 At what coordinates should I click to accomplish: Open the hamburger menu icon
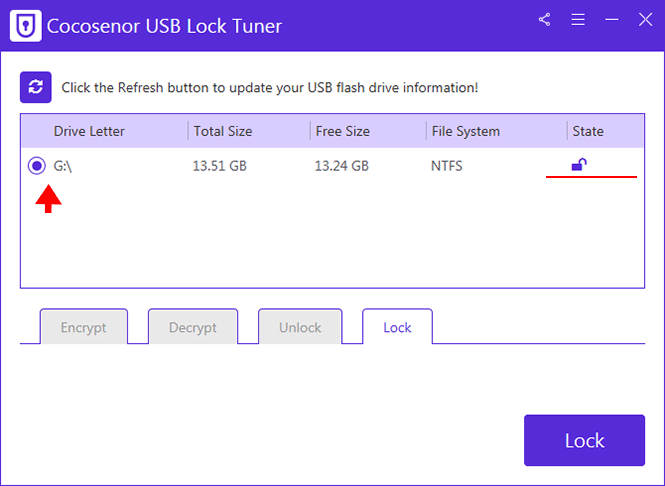578,20
